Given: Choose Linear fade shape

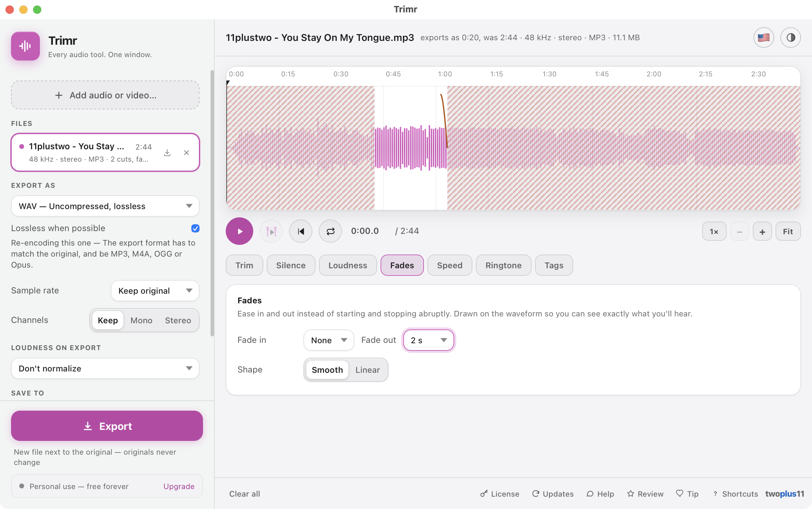Looking at the screenshot, I should point(367,370).
